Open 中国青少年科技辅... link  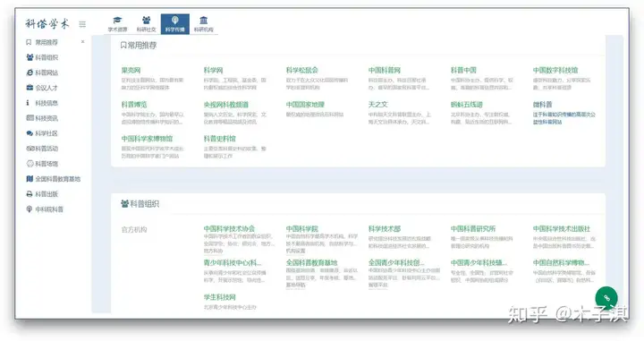click(x=479, y=263)
